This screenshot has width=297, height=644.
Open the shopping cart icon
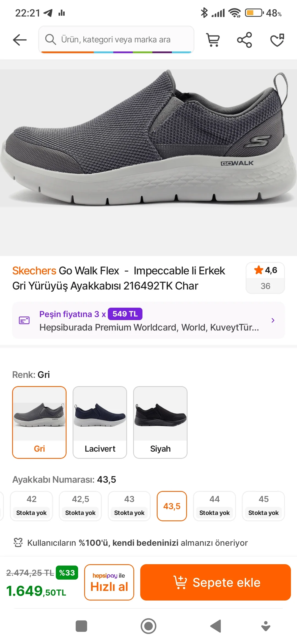(213, 40)
